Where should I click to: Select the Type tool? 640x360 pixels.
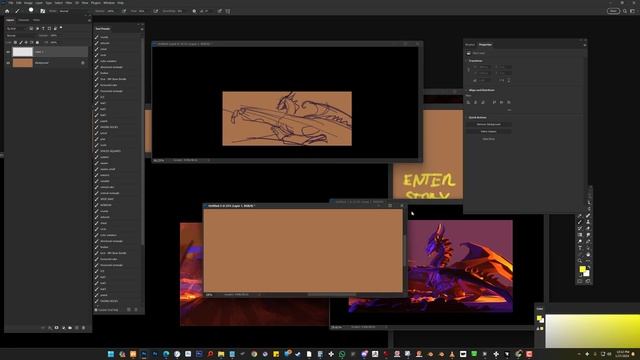point(580,247)
